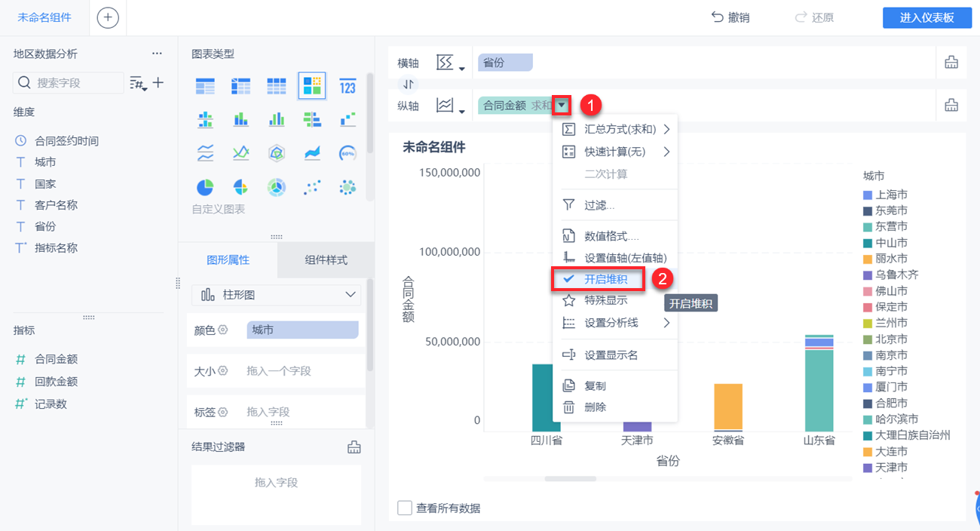This screenshot has width=980, height=531.
Task: Click the 上海市 legend color swatch
Action: (868, 195)
